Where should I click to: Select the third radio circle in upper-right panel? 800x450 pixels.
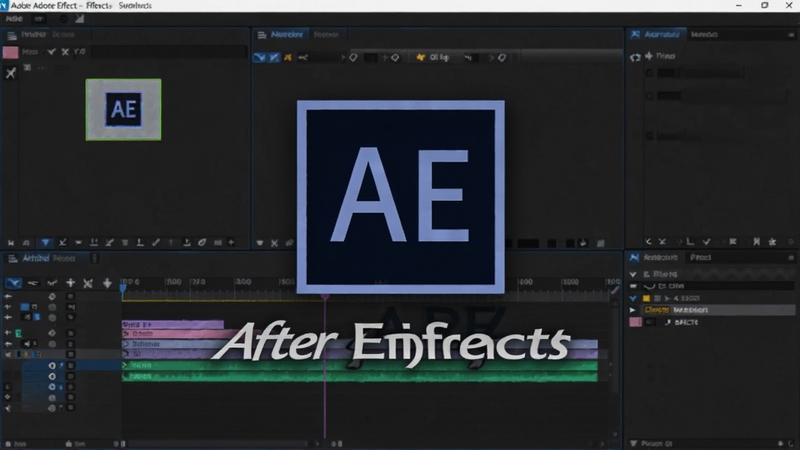pos(649,136)
